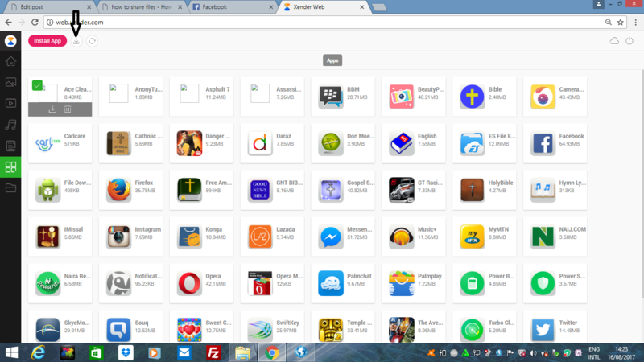The width and height of the screenshot is (644, 362).
Task: Select the Carlcare app icon
Action: click(47, 143)
